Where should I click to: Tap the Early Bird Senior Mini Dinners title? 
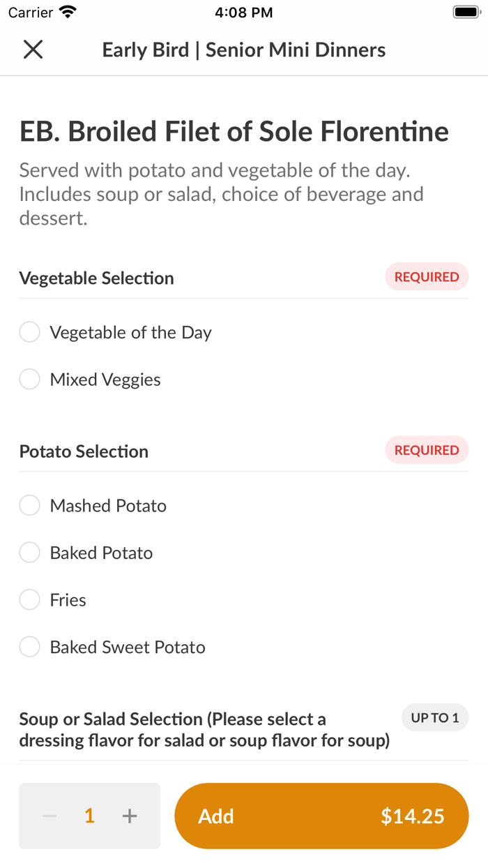pos(243,50)
